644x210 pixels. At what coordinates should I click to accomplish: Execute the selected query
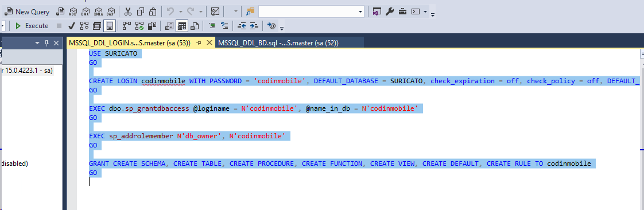coord(32,26)
